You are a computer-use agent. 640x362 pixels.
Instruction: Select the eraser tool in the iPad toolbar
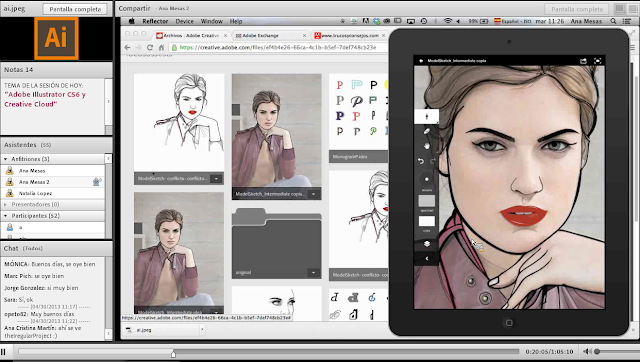click(x=427, y=131)
